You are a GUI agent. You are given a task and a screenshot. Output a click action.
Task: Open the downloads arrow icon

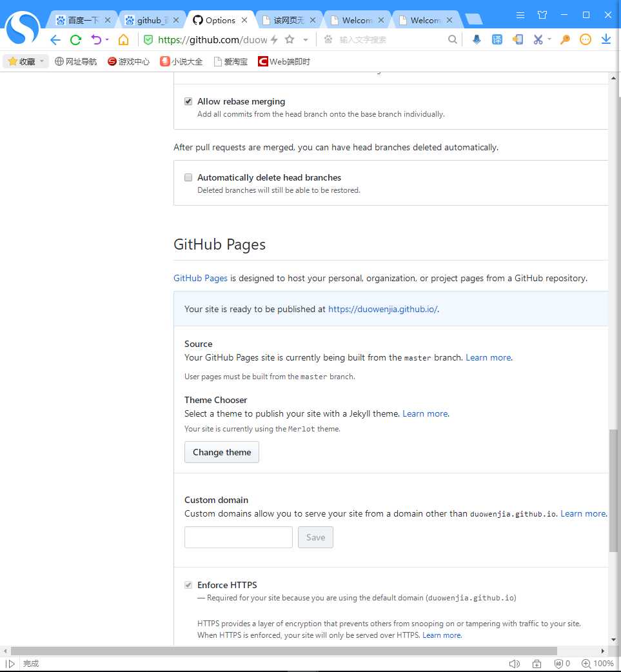tap(606, 39)
